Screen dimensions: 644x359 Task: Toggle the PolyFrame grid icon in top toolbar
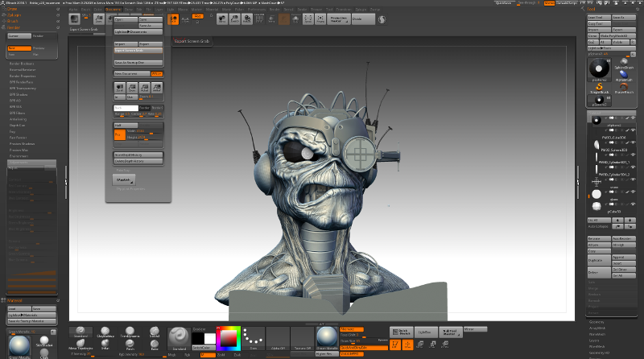[x=259, y=19]
